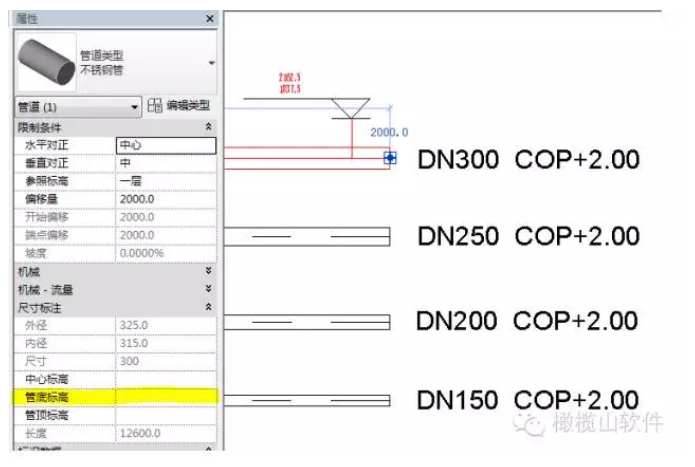The width and height of the screenshot is (695, 467).
Task: Click the stainless steel pipe type thumbnail
Action: [48, 63]
